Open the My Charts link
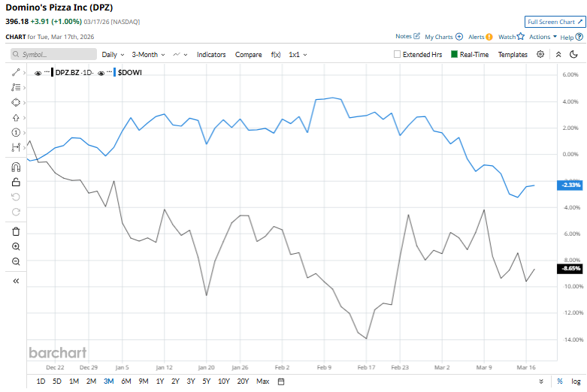The width and height of the screenshot is (587, 392). coord(443,36)
